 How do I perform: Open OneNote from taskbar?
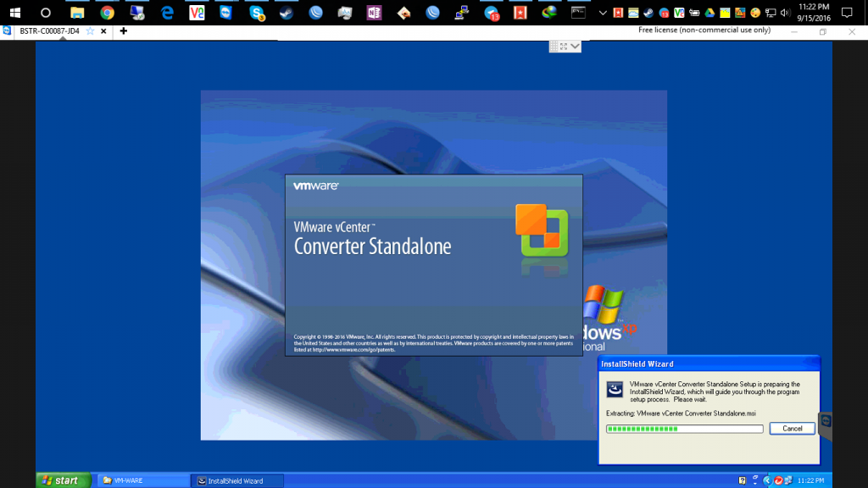374,12
